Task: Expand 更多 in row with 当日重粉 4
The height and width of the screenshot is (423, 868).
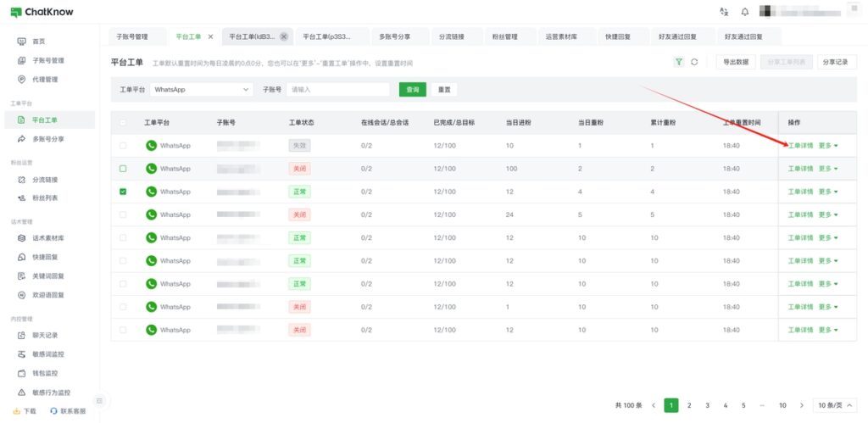Action: [x=828, y=192]
